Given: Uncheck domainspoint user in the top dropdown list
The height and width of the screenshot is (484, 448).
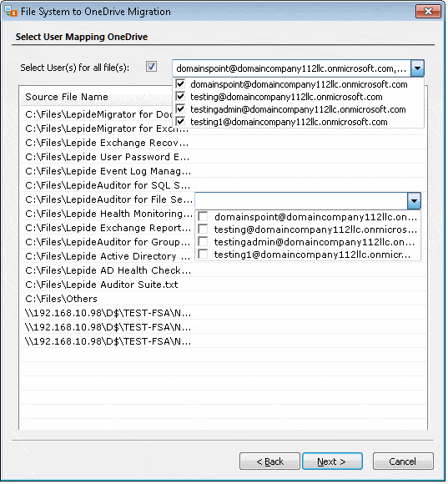Looking at the screenshot, I should [x=180, y=84].
